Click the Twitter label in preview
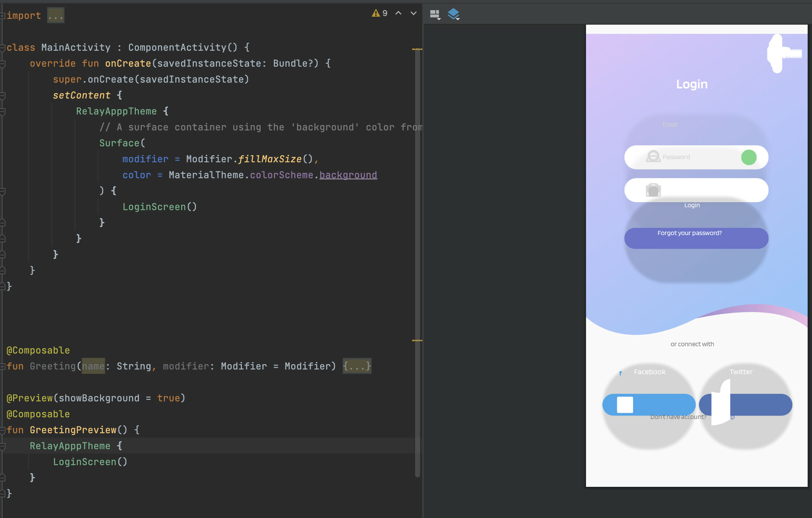Image resolution: width=812 pixels, height=518 pixels. (741, 372)
